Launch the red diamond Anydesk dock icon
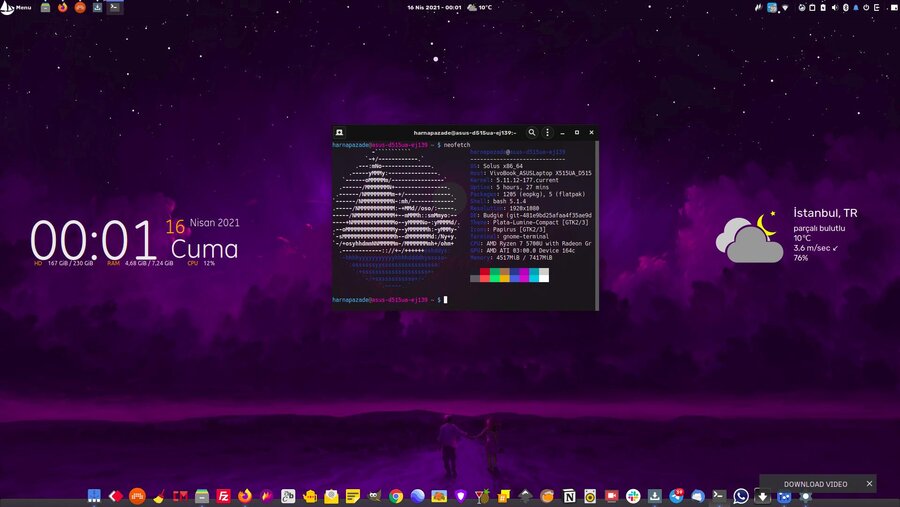Viewport: 900px width, 507px height. click(x=116, y=496)
